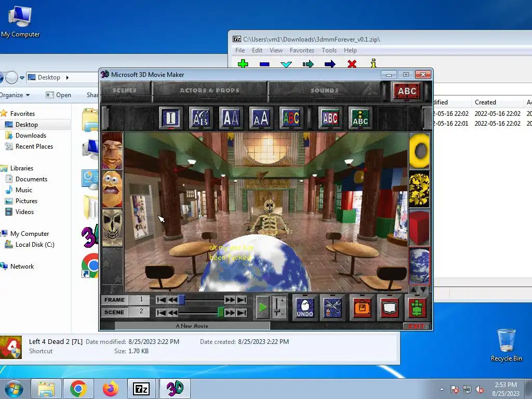Click Open button in Explorer toolbar
This screenshot has width=532, height=399.
pos(59,95)
